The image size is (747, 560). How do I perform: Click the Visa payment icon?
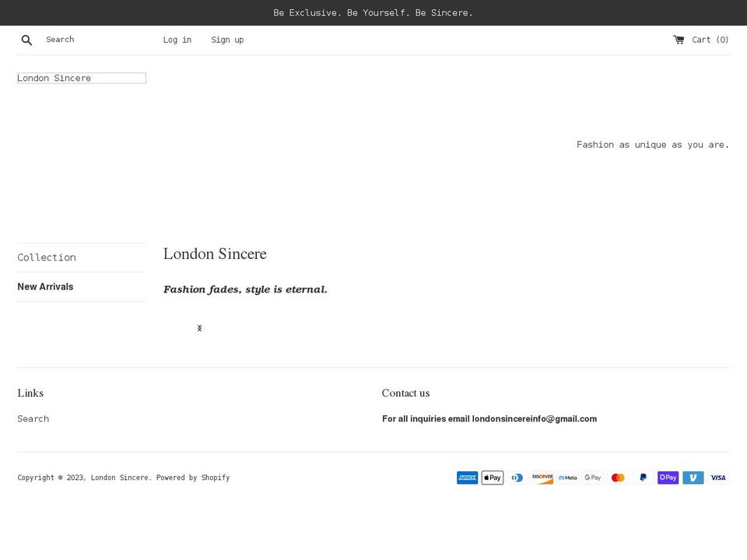718,478
